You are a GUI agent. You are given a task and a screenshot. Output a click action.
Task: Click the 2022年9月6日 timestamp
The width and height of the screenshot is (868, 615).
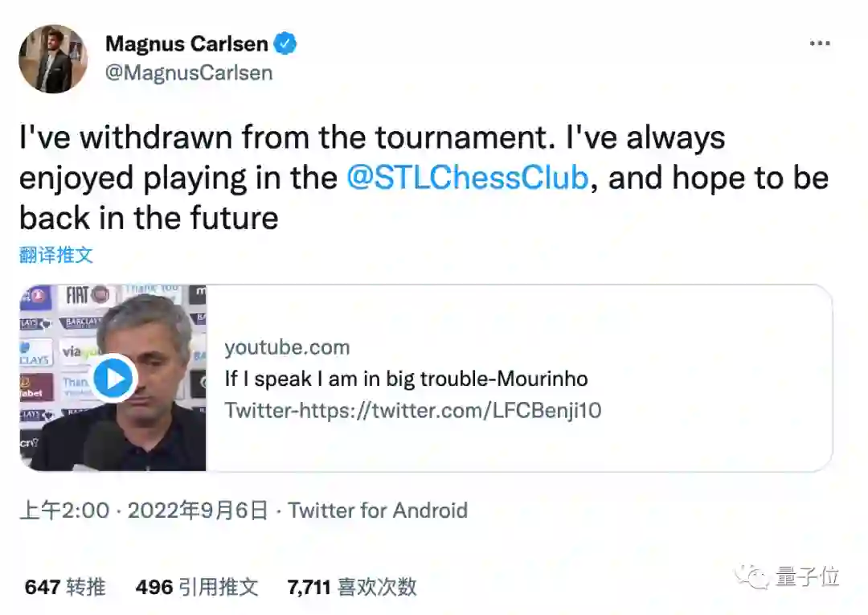click(197, 510)
